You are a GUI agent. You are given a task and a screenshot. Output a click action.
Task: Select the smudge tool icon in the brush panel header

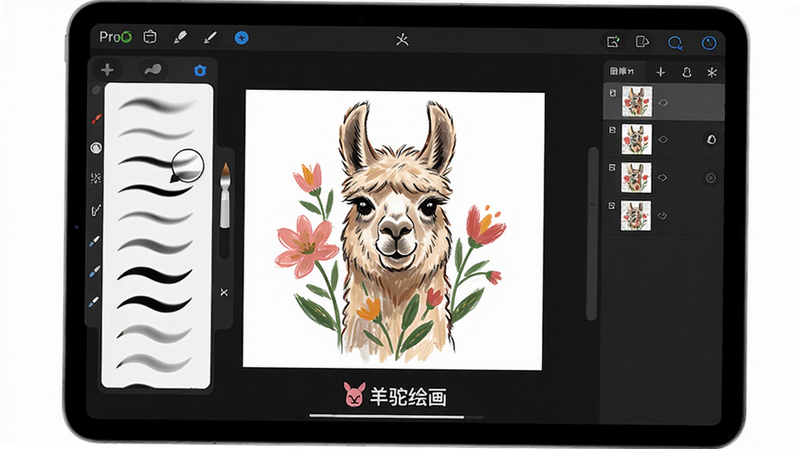[x=153, y=69]
